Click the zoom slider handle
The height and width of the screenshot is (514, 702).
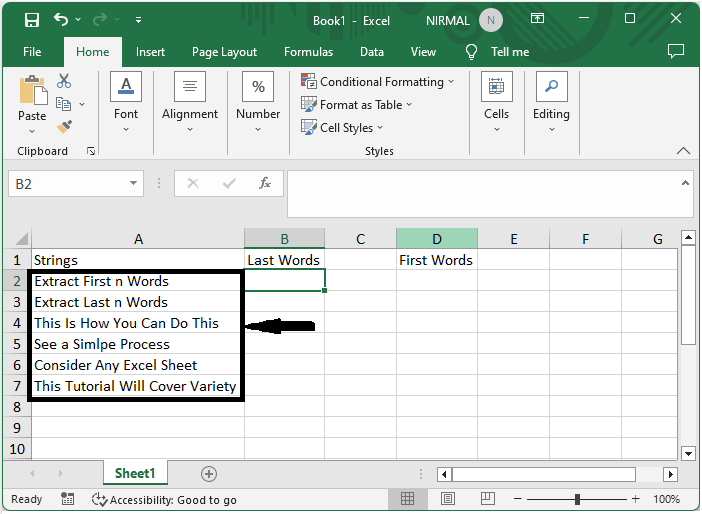578,499
